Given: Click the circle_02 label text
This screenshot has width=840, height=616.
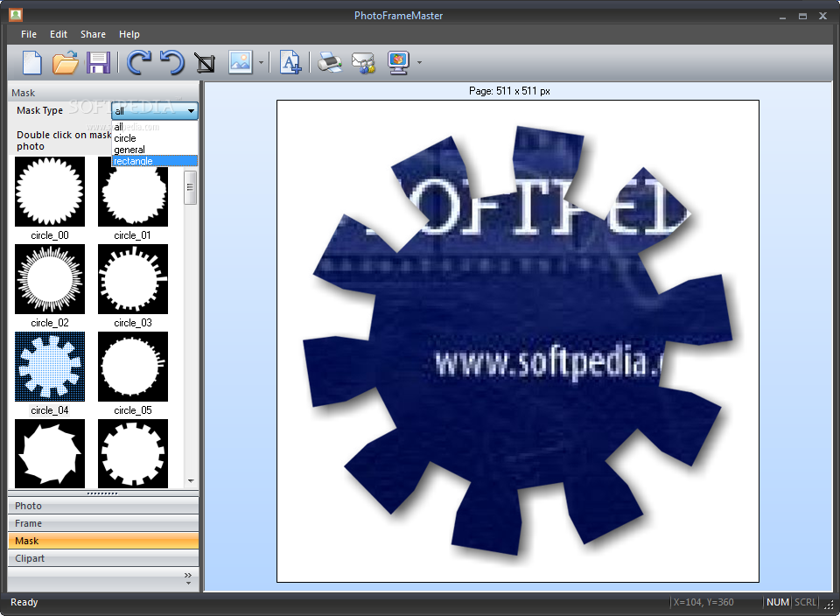Looking at the screenshot, I should pos(50,323).
